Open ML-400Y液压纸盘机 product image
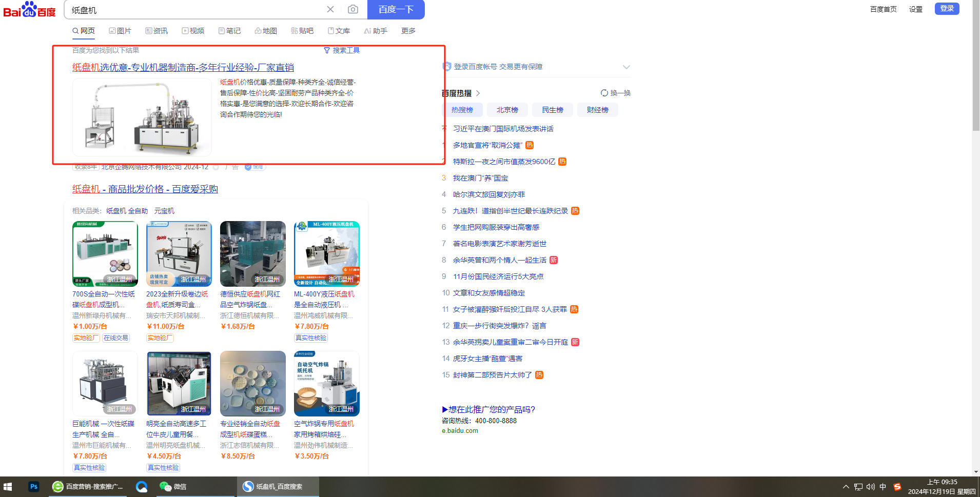Screen dimensions: 980x497 pos(327,254)
